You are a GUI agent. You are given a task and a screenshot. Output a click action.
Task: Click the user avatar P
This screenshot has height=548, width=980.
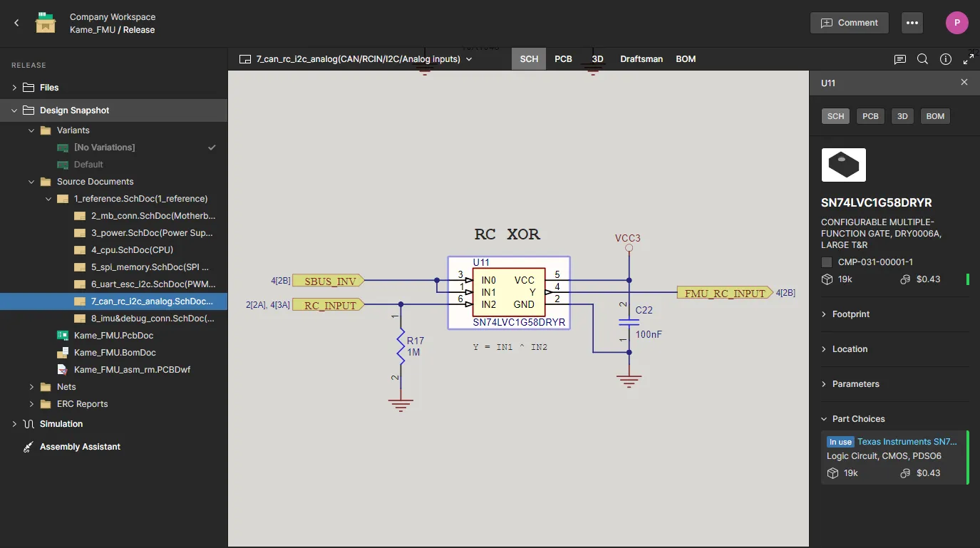(x=956, y=23)
